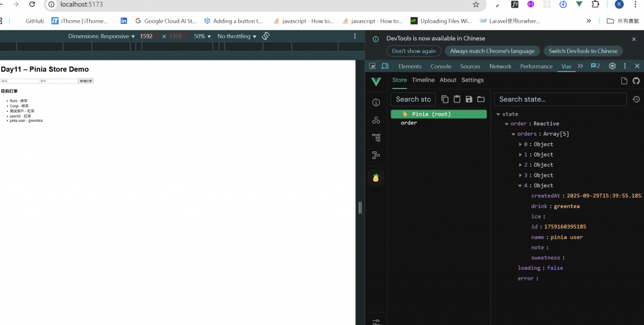Image resolution: width=644 pixels, height=325 pixels.
Task: Click Switch DevTools to Chinese
Action: tap(583, 51)
